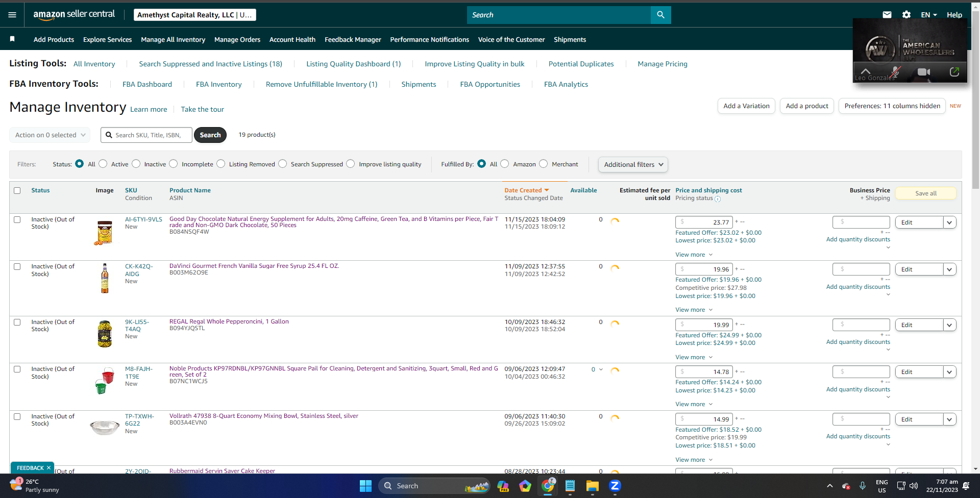Screen dimensions: 980x498
Task: Open Google Chrome from the taskbar
Action: tap(548, 486)
